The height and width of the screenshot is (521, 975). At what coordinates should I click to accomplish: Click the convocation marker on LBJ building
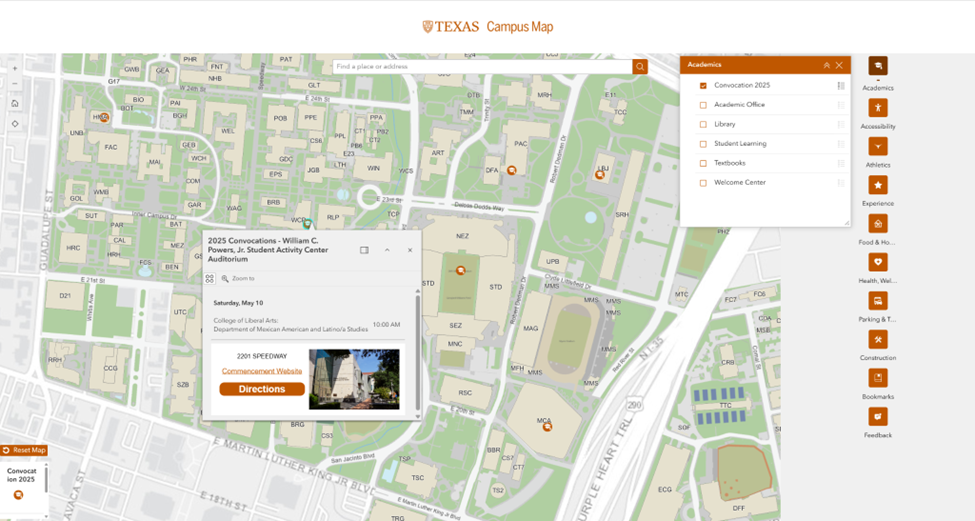[x=600, y=175]
